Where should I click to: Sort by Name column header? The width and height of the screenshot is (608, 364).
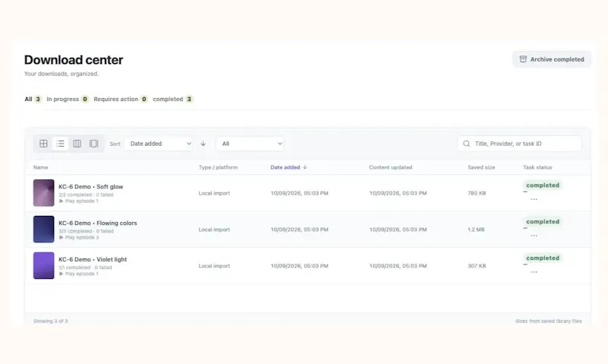41,167
